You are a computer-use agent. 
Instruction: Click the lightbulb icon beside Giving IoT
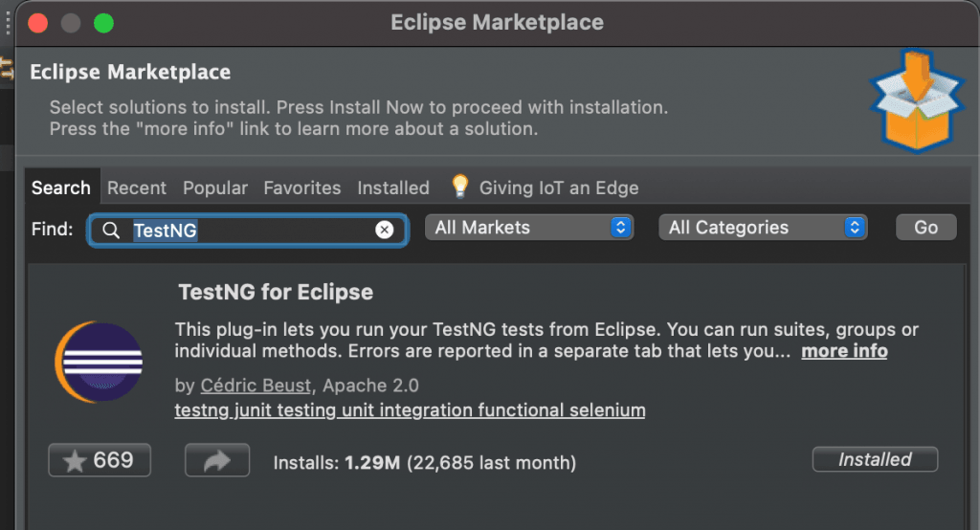pyautogui.click(x=460, y=187)
